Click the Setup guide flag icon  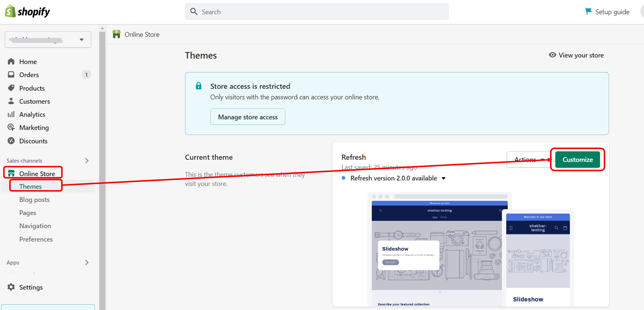tap(588, 12)
